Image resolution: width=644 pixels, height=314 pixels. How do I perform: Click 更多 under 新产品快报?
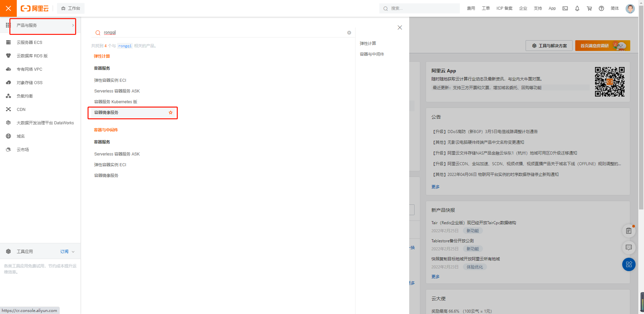435,276
